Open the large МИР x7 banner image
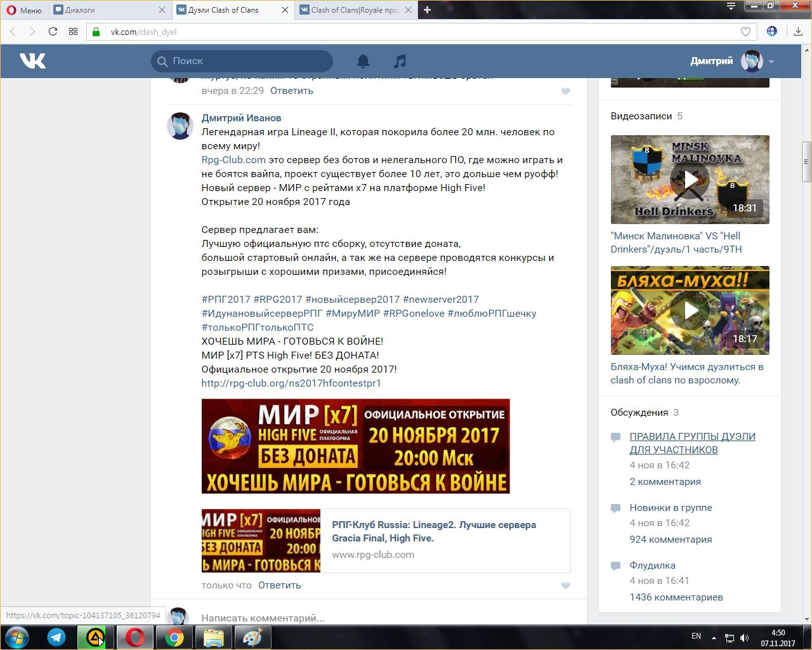Image resolution: width=812 pixels, height=650 pixels. [x=355, y=446]
